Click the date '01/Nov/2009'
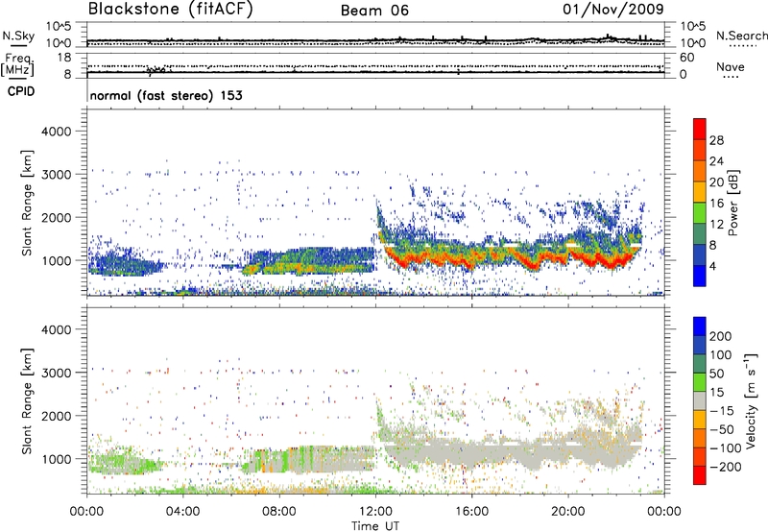Viewport: 768px width, 532px height. [613, 10]
